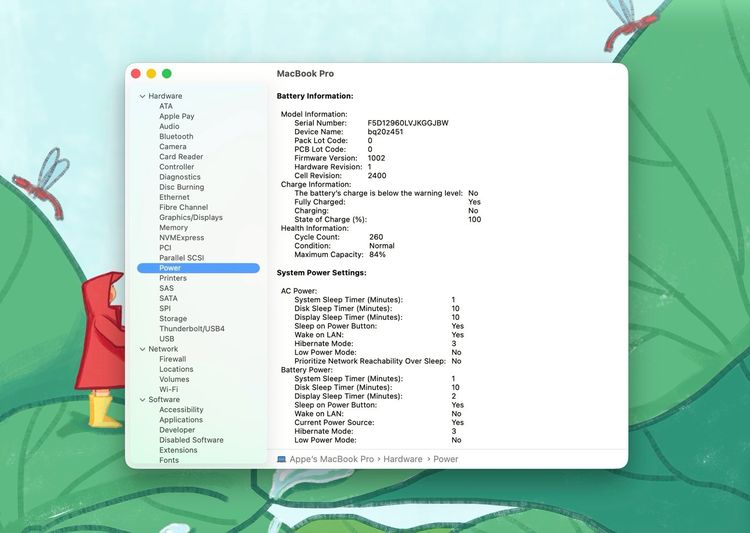
Task: Open Applications under Software
Action: 180,420
